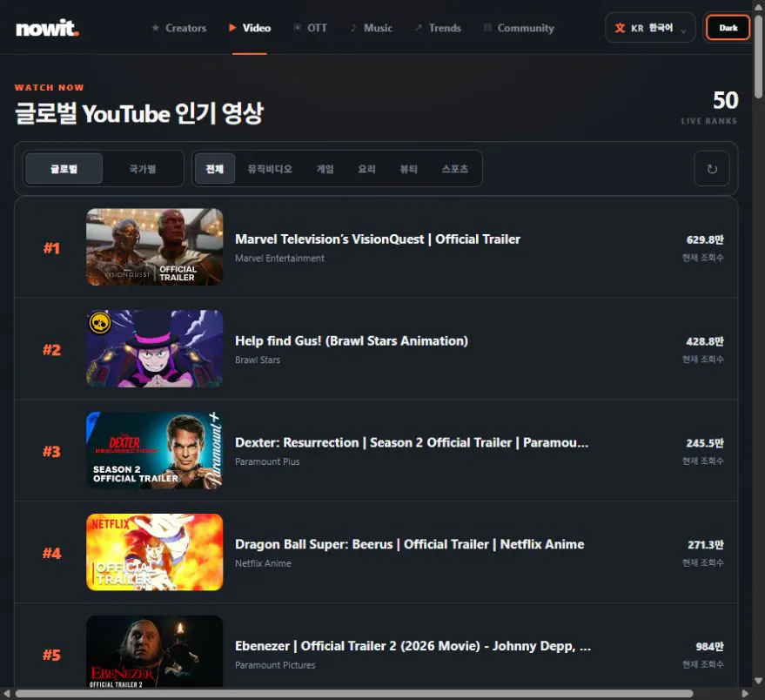Filter by 스포츠 category

[455, 169]
